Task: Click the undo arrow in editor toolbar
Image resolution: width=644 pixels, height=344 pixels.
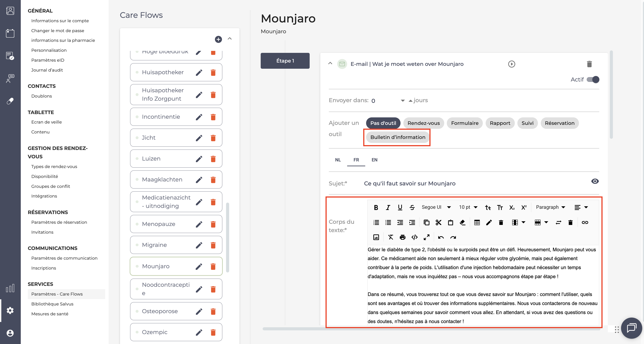Action: (441, 237)
